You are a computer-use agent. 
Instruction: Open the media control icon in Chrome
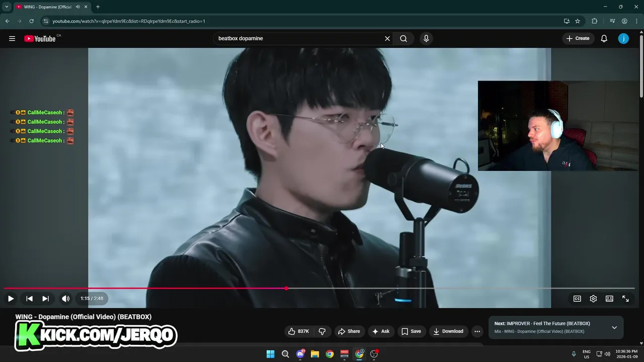coord(612,21)
